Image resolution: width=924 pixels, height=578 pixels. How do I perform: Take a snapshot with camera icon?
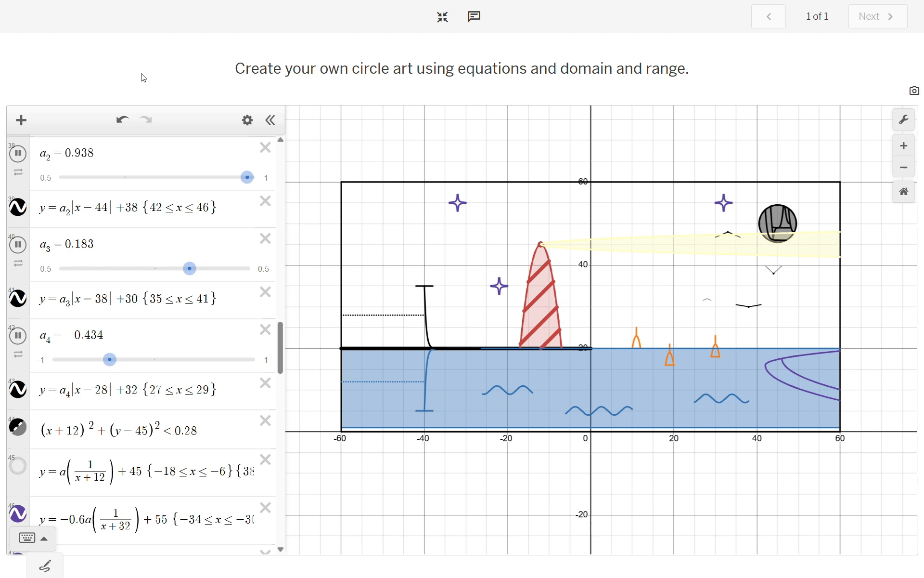click(914, 91)
